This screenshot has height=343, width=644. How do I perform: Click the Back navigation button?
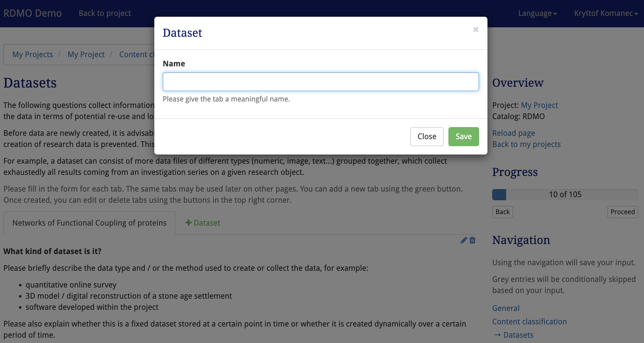pyautogui.click(x=502, y=212)
